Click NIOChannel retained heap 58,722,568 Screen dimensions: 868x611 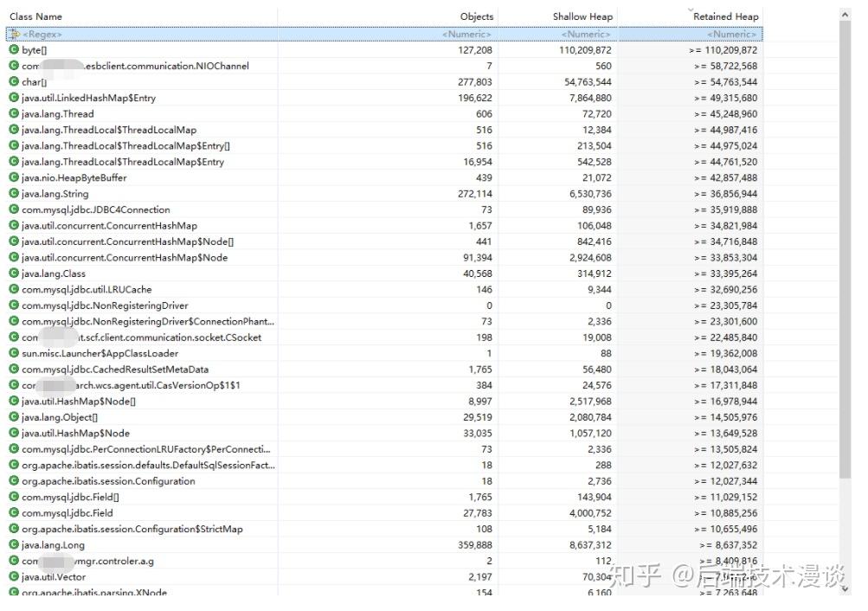coord(726,66)
